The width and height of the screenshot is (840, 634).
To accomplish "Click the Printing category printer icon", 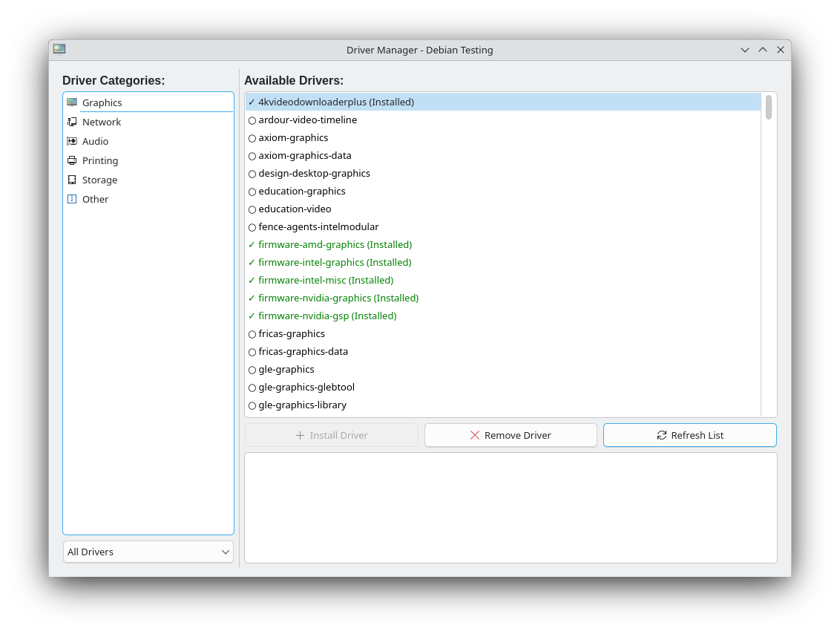I will (x=72, y=160).
